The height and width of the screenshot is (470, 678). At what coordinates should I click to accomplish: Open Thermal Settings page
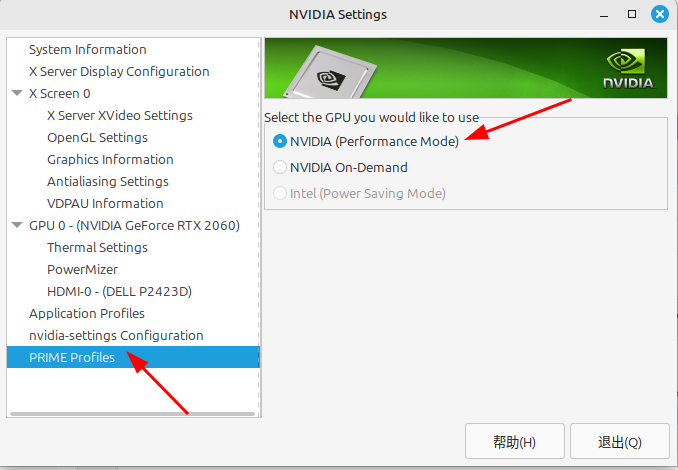click(97, 248)
